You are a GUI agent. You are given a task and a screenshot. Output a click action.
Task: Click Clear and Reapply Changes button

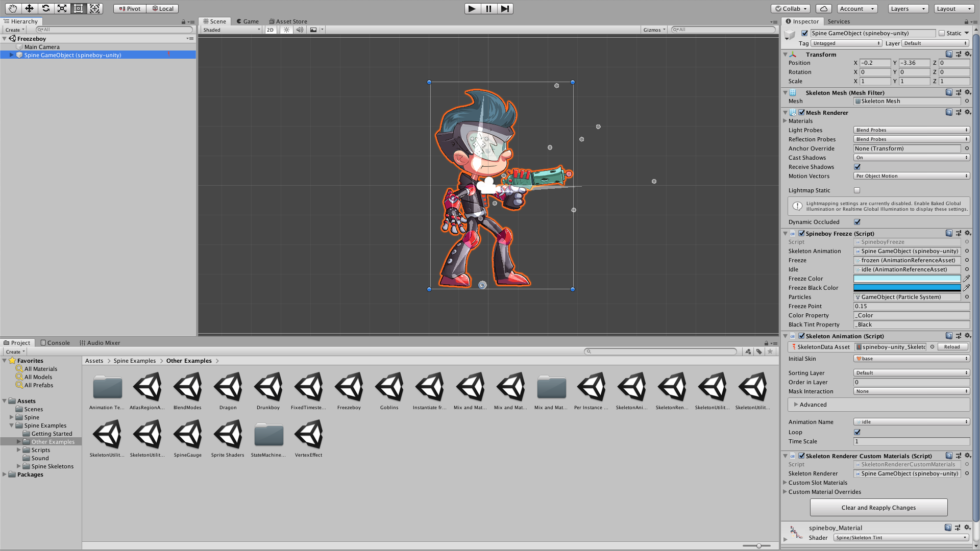(878, 507)
